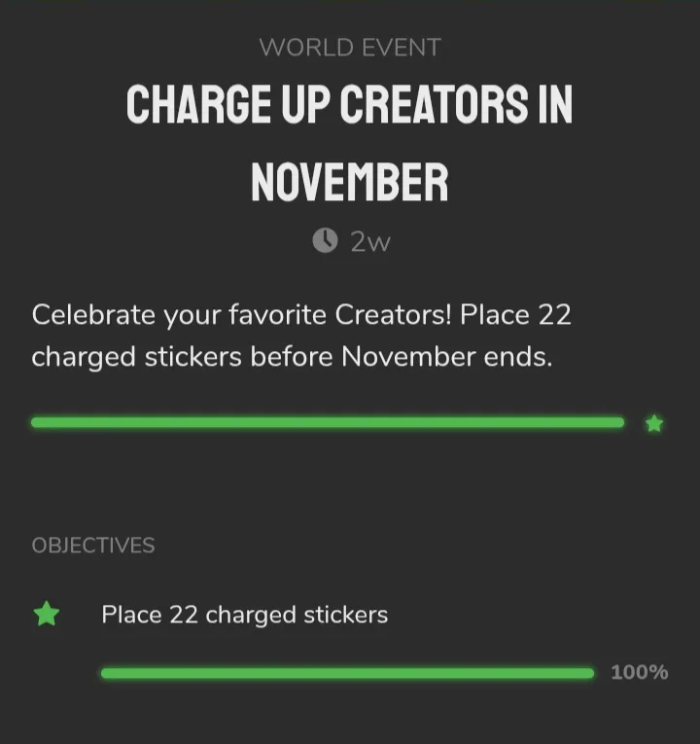700x744 pixels.
Task: Tap the 2w time remaining text
Action: 370,242
